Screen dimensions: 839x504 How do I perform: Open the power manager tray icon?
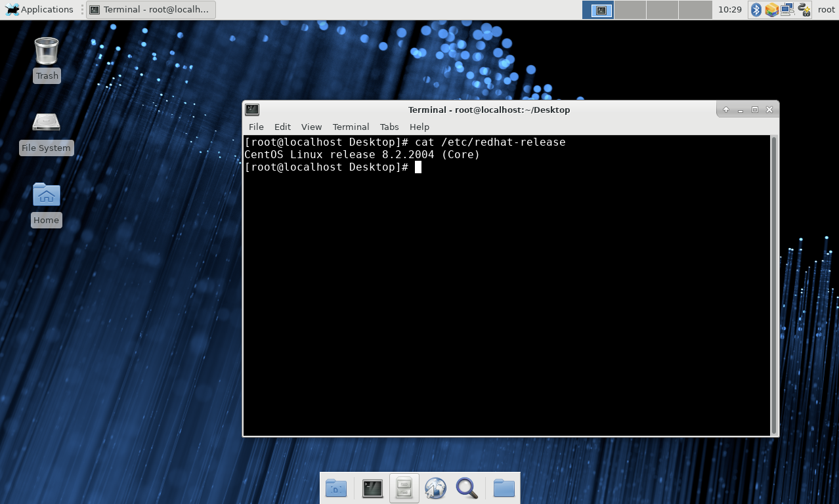802,9
